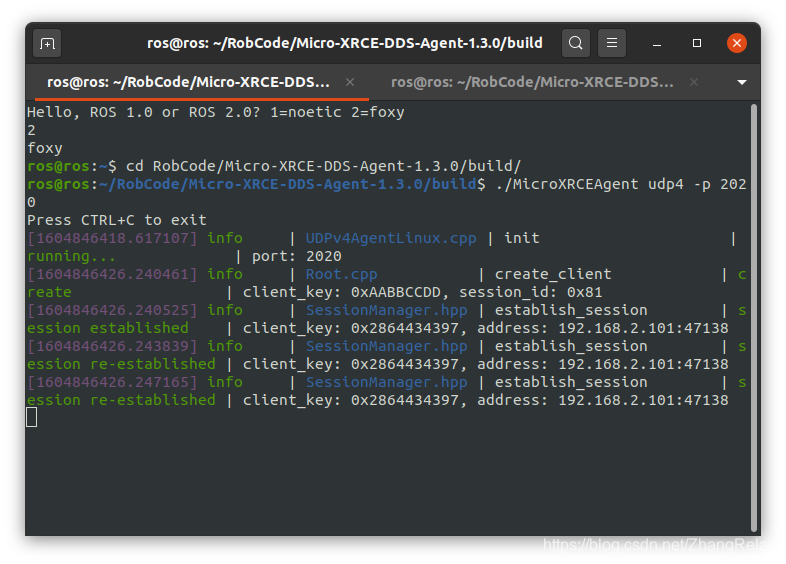The image size is (786, 564).
Task: Click the green 'ession established' text
Action: 108,328
